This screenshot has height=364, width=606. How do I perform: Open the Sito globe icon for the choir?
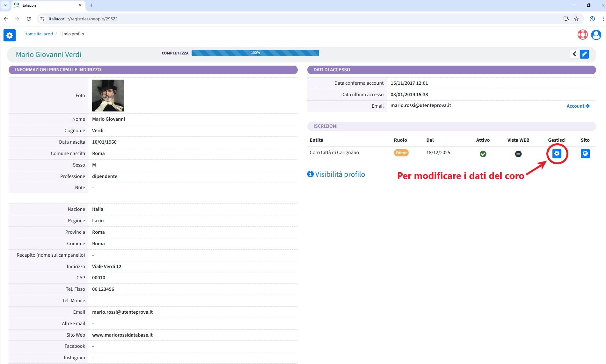coord(585,153)
